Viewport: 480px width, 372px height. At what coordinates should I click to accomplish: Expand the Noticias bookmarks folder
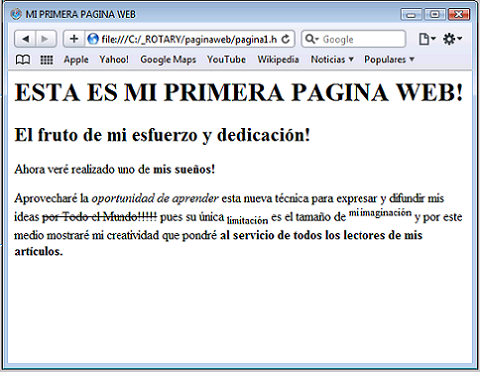click(x=332, y=59)
